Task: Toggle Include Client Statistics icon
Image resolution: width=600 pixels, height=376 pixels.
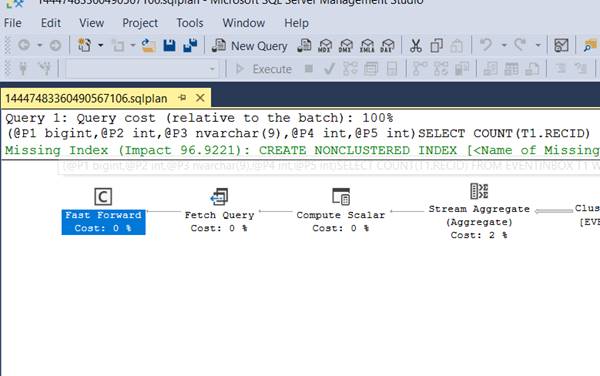Action: (x=462, y=69)
